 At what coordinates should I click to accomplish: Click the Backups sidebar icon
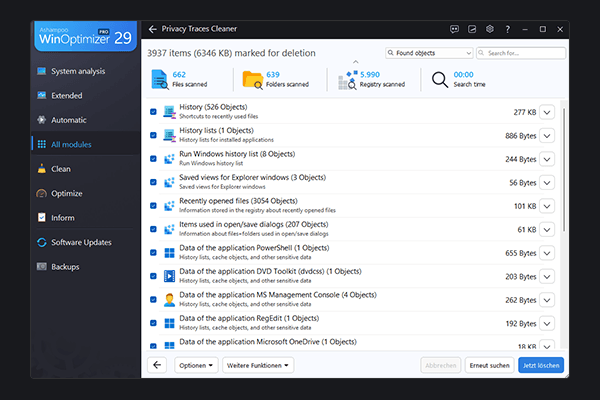(42, 266)
